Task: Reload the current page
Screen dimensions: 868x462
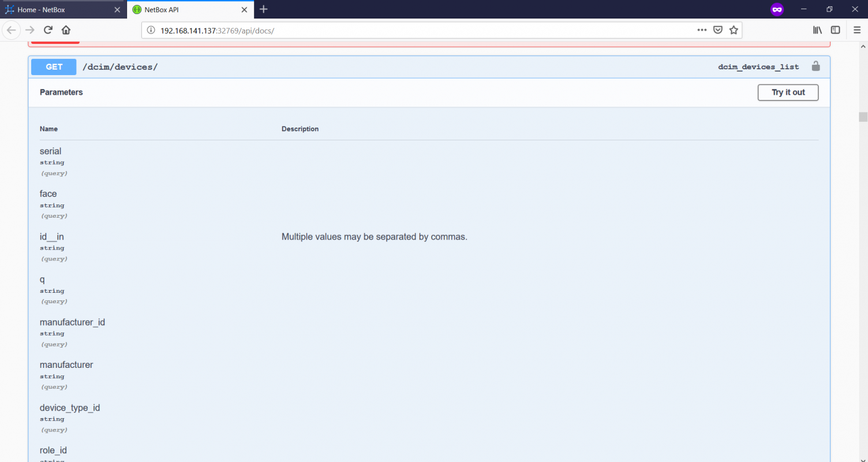Action: tap(48, 30)
